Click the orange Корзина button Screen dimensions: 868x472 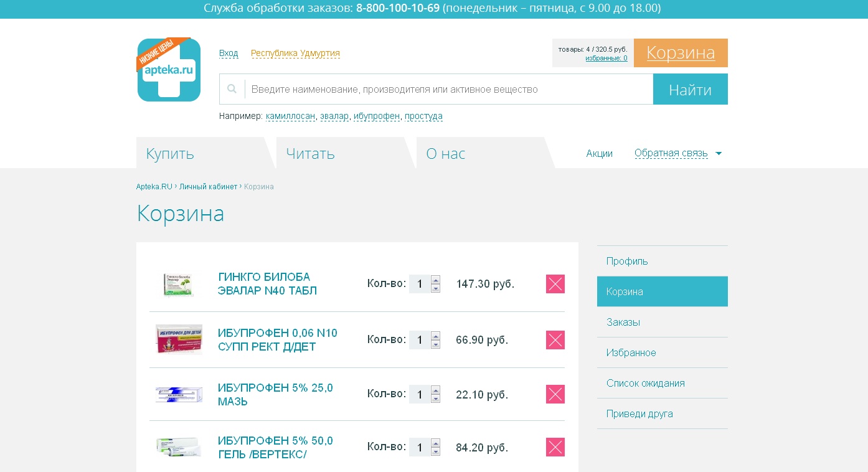(681, 53)
